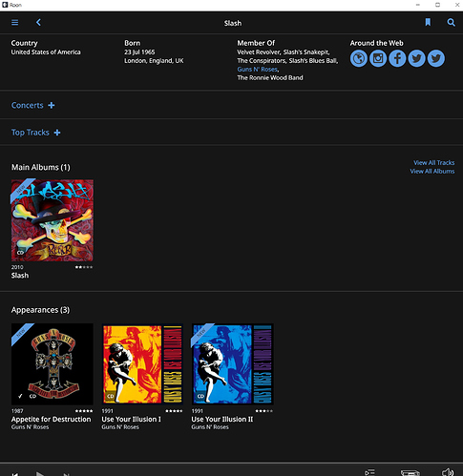
Task: Open the search magnifier icon
Action: point(451,23)
